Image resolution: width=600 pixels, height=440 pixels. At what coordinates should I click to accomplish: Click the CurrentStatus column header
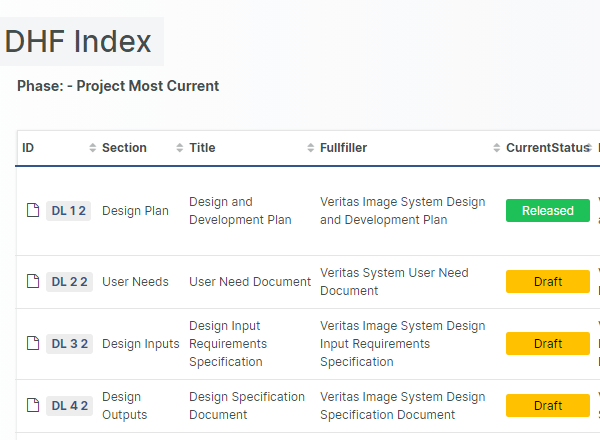pos(546,148)
